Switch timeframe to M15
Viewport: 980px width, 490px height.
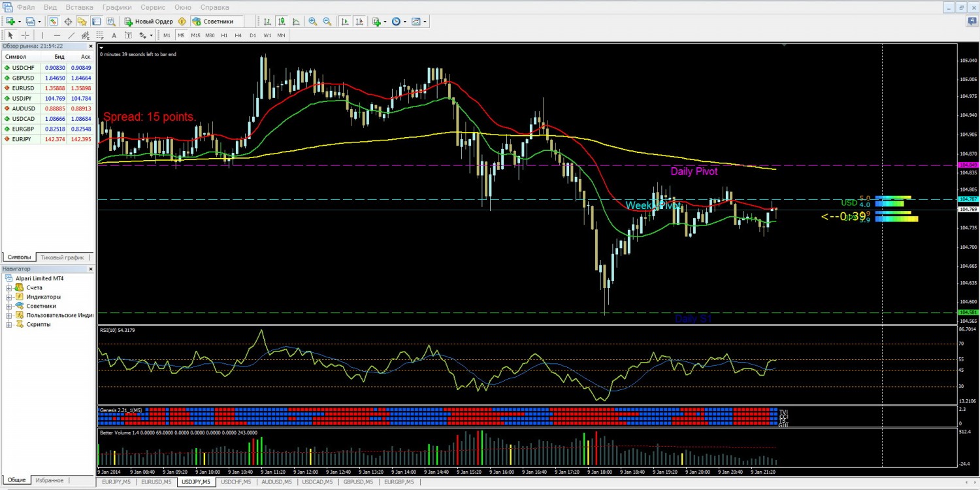click(x=195, y=35)
